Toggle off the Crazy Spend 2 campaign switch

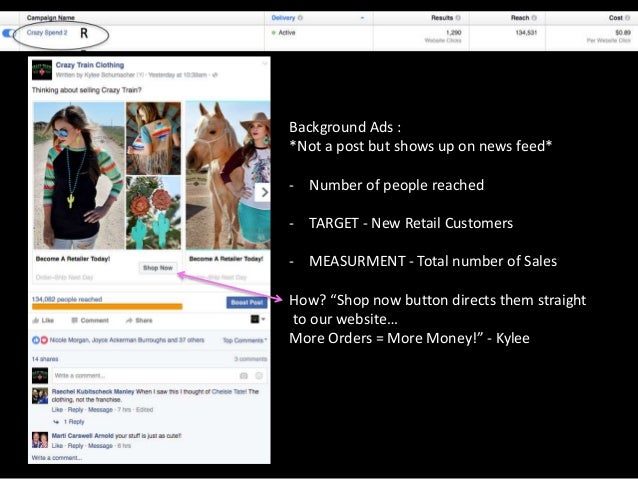8,33
